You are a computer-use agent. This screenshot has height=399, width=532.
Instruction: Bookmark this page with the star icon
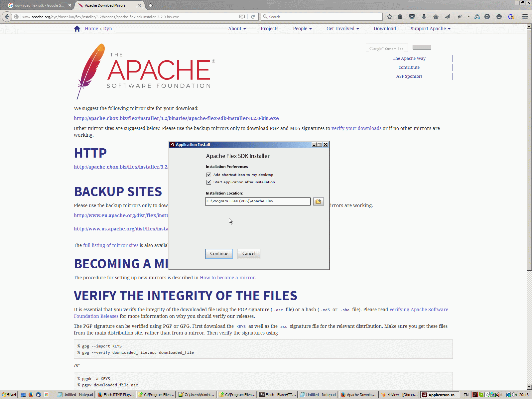(x=390, y=17)
